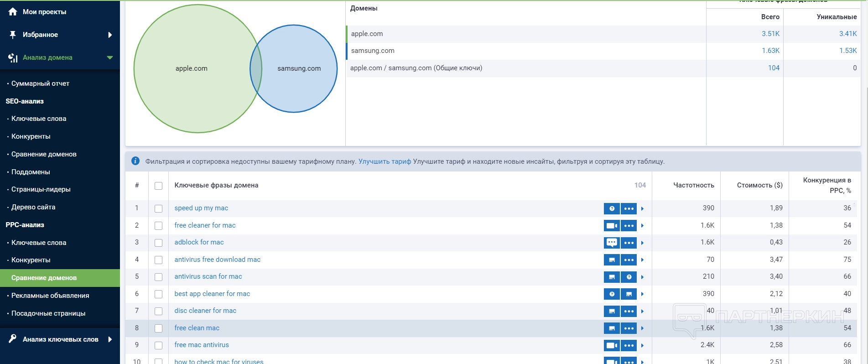This screenshot has width=868, height=364.
Task: Tick the checkbox for adblock for mac
Action: tap(158, 243)
